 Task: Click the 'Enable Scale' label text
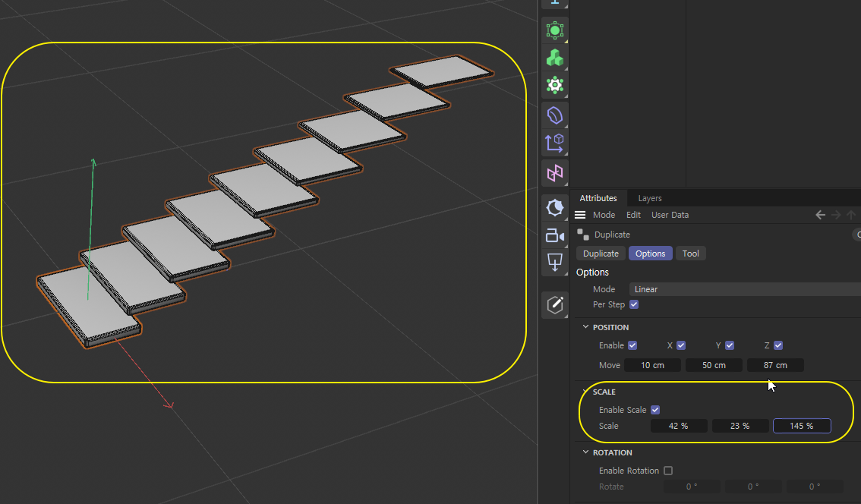pyautogui.click(x=623, y=410)
